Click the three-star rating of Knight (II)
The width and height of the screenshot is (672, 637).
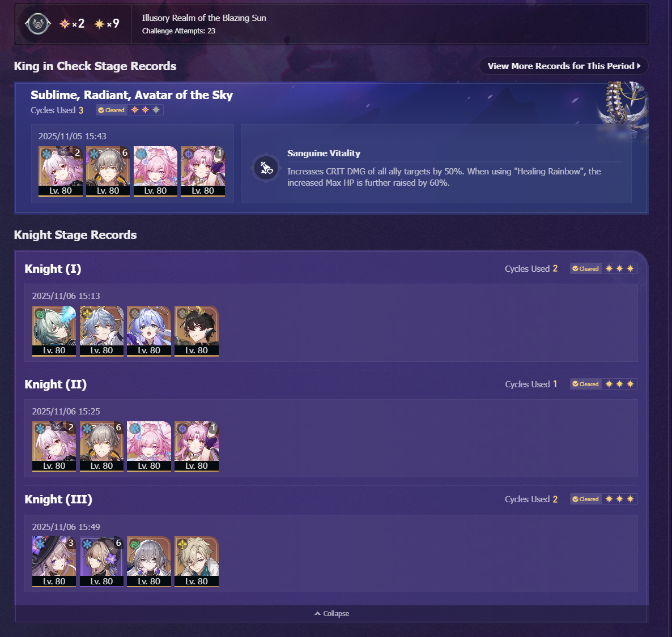pyautogui.click(x=619, y=384)
